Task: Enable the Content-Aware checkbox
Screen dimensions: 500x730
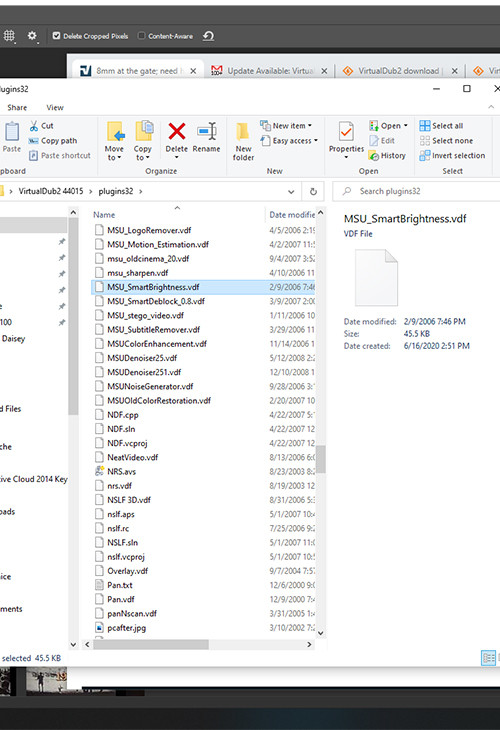Action: (142, 36)
